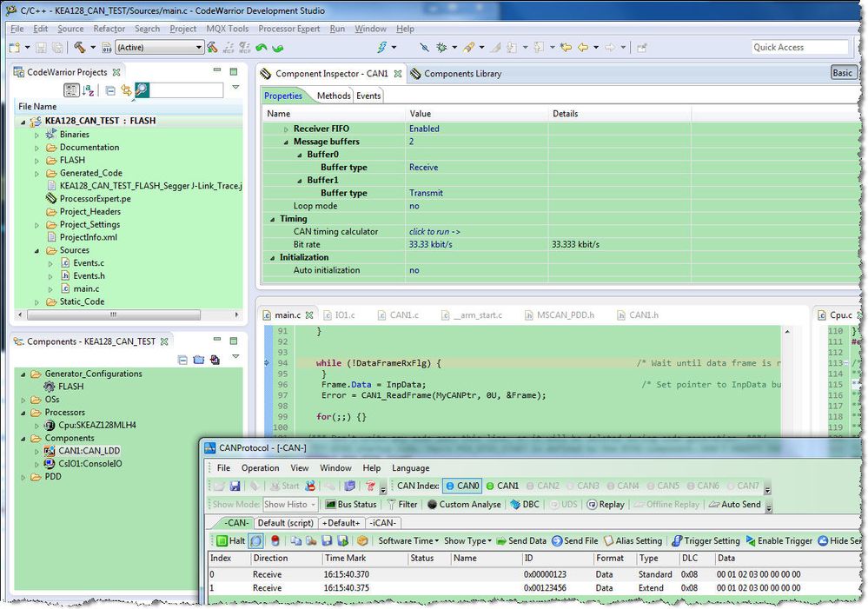The height and width of the screenshot is (609, 868).
Task: Click the Save icon in CANProtocol toolbar
Action: pyautogui.click(x=235, y=487)
